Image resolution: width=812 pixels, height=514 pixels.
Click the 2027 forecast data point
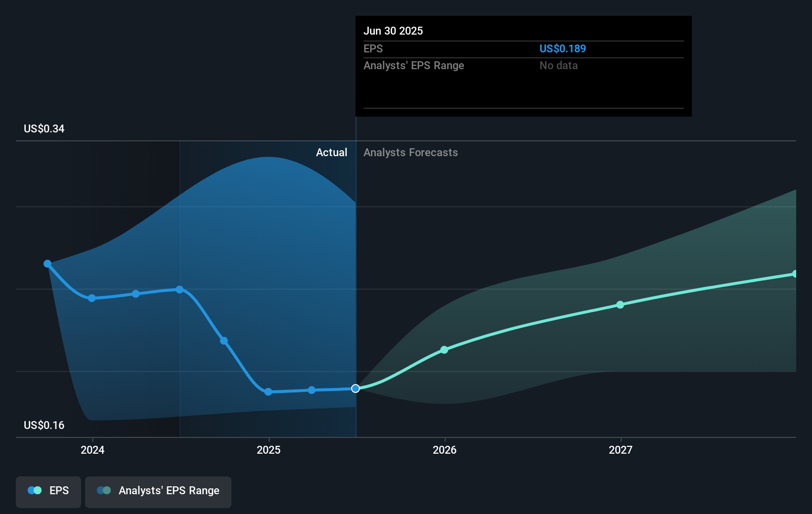[x=620, y=305]
